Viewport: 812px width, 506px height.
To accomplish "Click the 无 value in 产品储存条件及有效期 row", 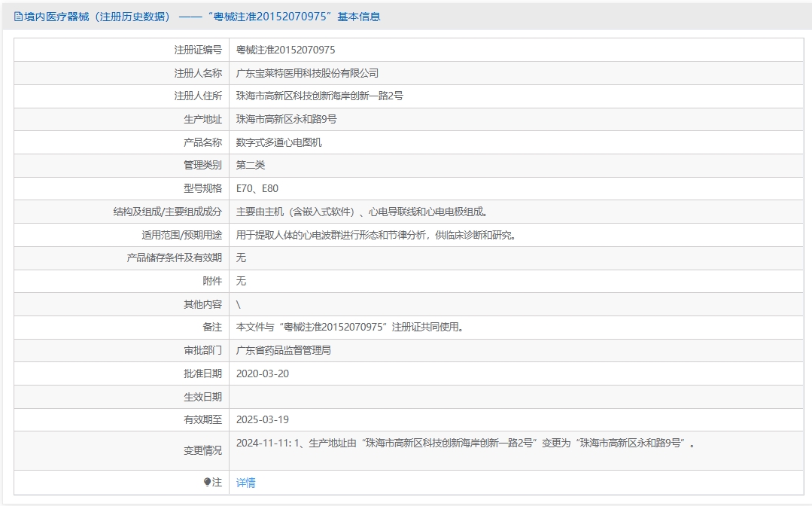I will [x=241, y=258].
